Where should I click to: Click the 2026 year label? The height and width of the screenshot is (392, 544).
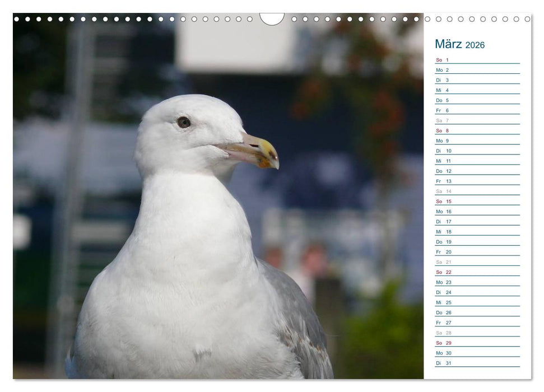point(475,45)
